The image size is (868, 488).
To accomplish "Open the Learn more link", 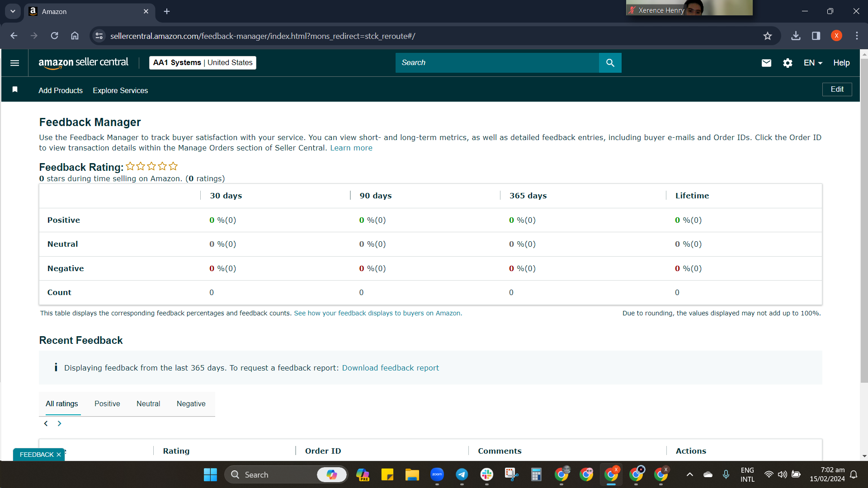I will (x=351, y=148).
